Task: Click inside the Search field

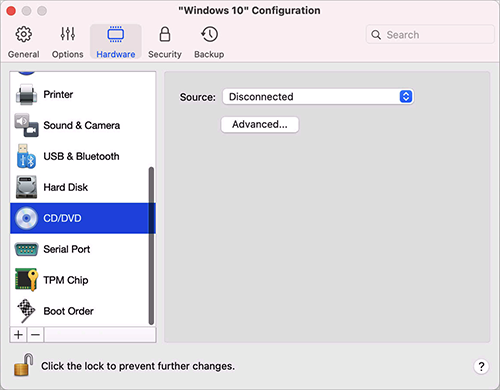Action: click(430, 34)
